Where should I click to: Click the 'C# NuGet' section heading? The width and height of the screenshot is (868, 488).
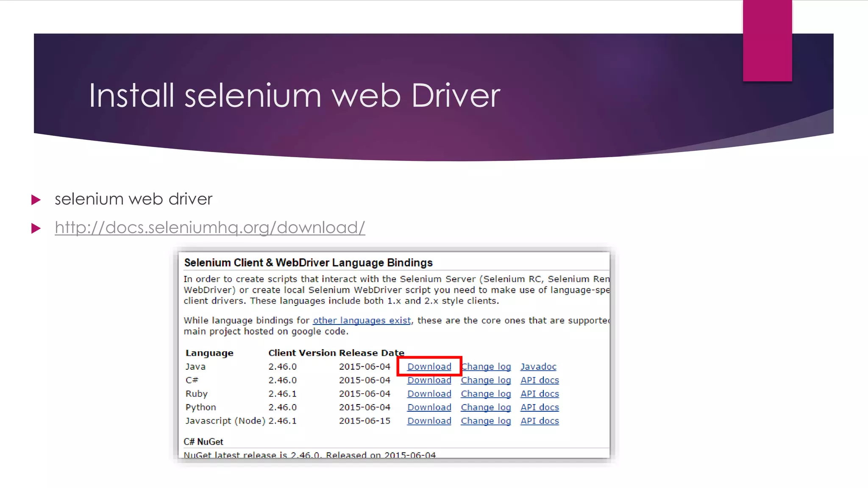203,441
